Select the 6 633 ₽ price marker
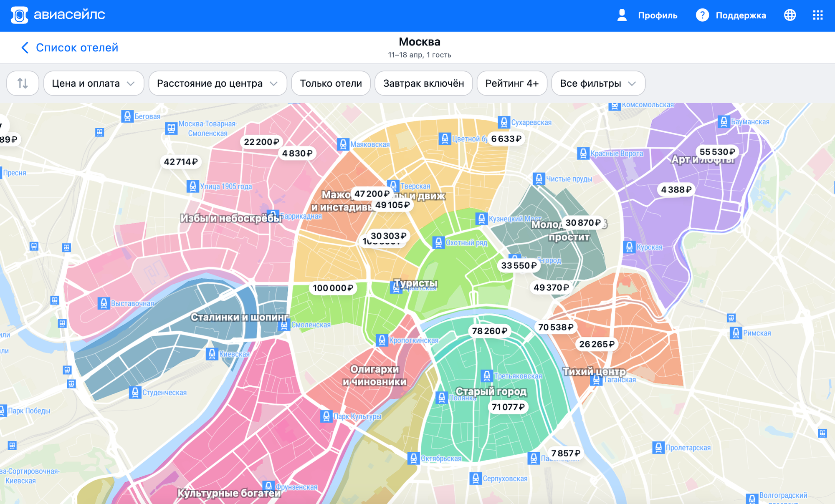Image resolution: width=835 pixels, height=504 pixels. click(x=506, y=139)
